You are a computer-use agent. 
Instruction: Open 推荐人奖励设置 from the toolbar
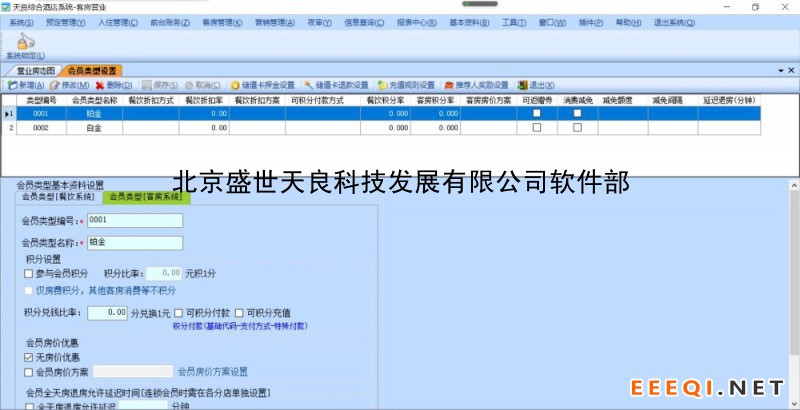(475, 85)
